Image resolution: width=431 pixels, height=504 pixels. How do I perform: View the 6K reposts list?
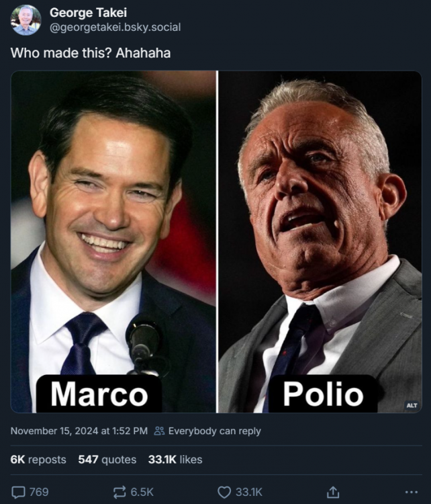pyautogui.click(x=38, y=460)
